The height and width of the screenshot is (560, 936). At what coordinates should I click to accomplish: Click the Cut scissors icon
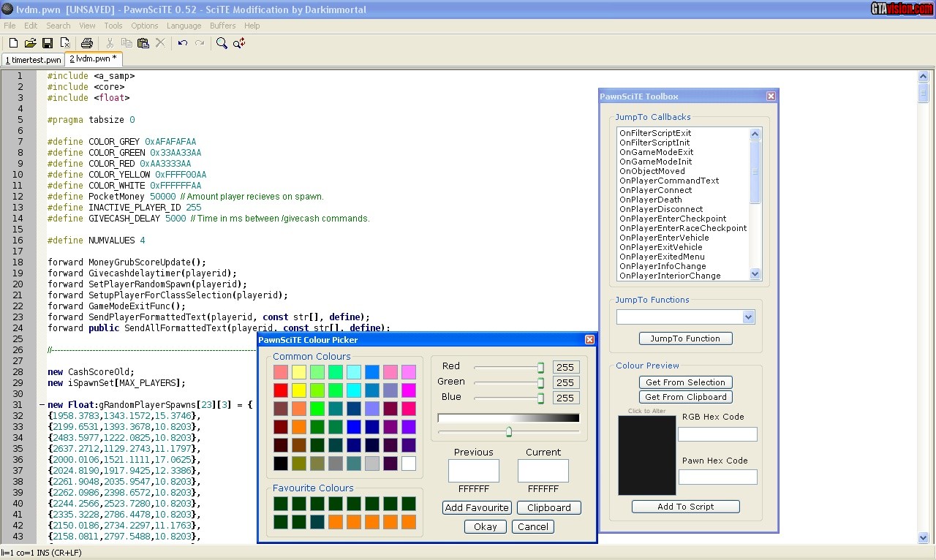(x=110, y=43)
